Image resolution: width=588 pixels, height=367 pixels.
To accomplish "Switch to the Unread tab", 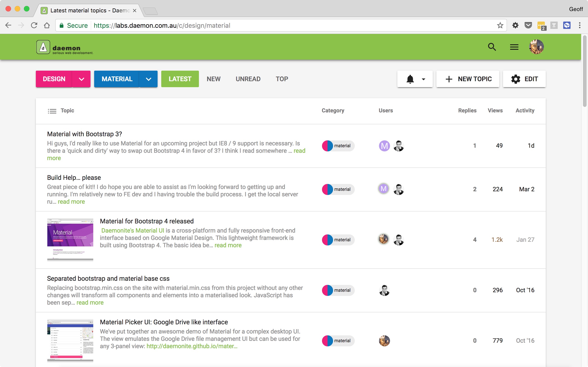I will coord(248,79).
